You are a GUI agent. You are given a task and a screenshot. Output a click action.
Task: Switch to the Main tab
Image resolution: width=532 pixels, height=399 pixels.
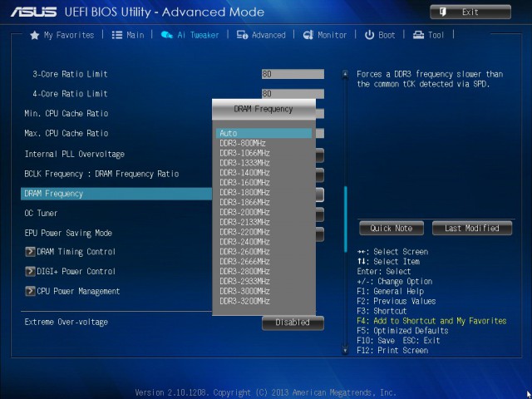click(128, 35)
